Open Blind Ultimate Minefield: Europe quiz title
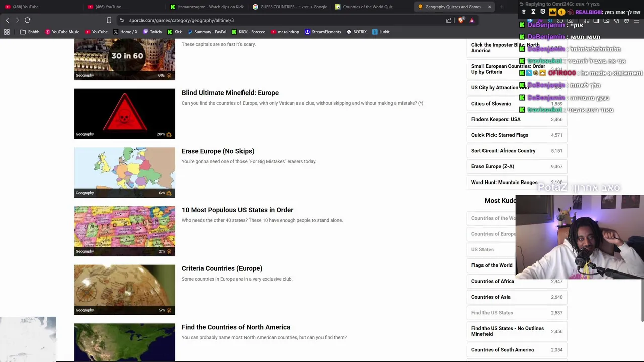644x362 pixels. click(x=230, y=93)
